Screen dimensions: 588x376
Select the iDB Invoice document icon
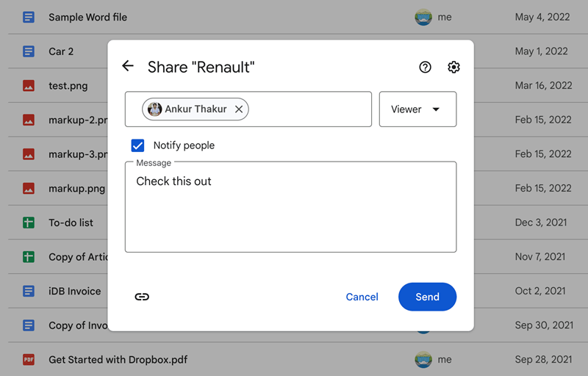(x=29, y=291)
